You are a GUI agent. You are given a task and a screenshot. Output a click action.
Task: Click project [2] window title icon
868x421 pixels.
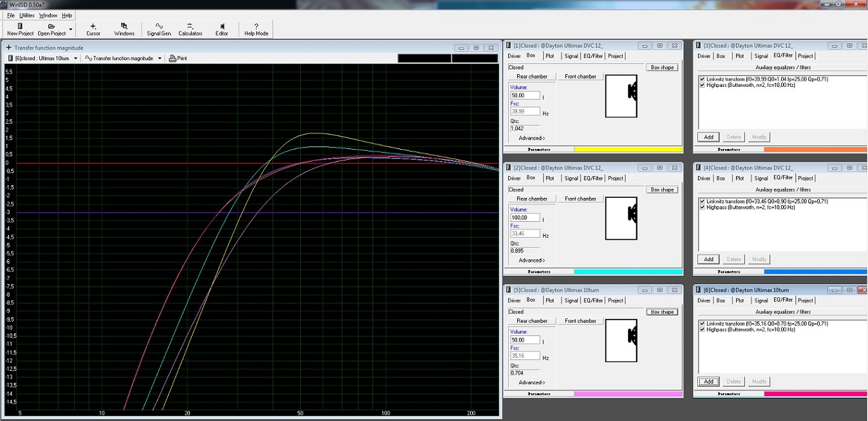tap(509, 168)
